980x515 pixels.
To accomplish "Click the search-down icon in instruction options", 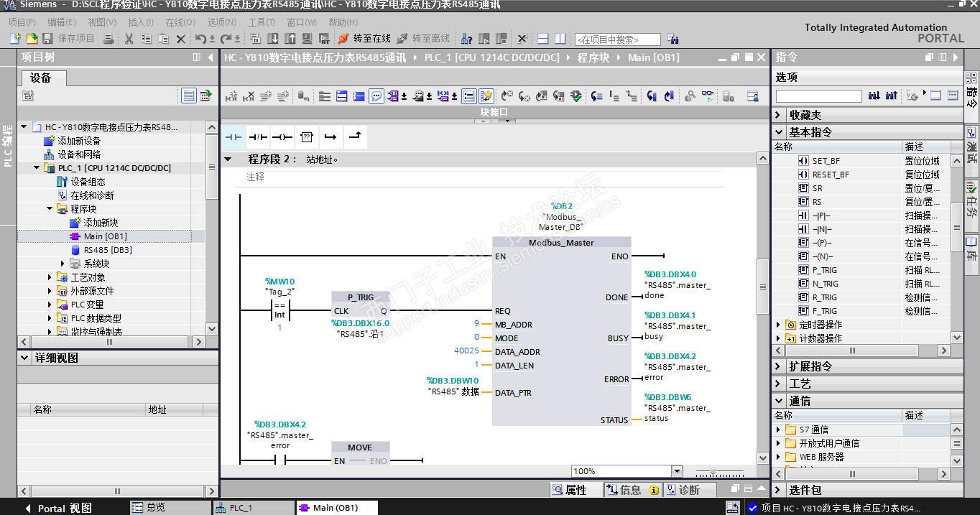I will pos(874,95).
